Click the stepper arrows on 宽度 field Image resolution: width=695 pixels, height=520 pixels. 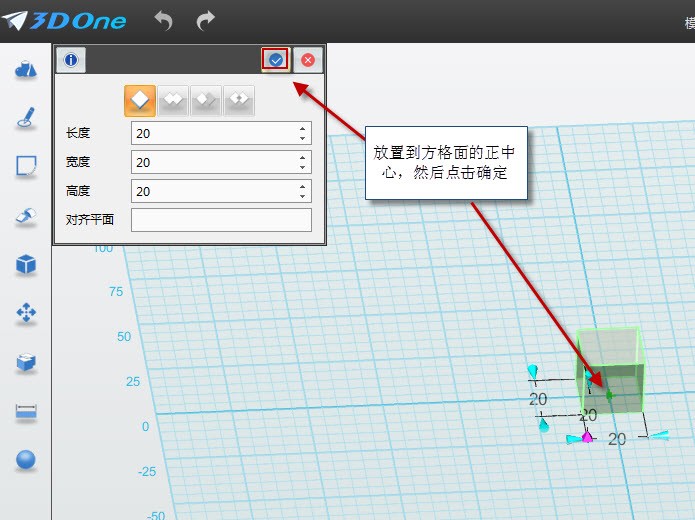tap(302, 162)
